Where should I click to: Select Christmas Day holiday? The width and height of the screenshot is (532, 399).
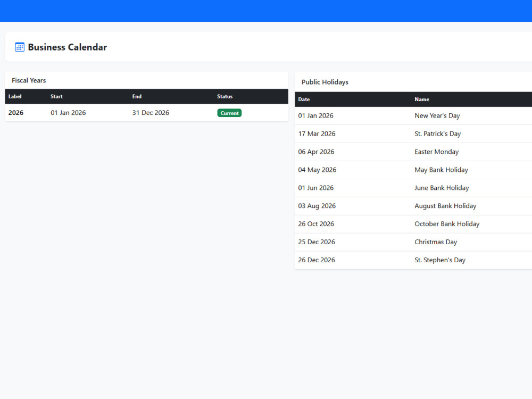pos(436,242)
